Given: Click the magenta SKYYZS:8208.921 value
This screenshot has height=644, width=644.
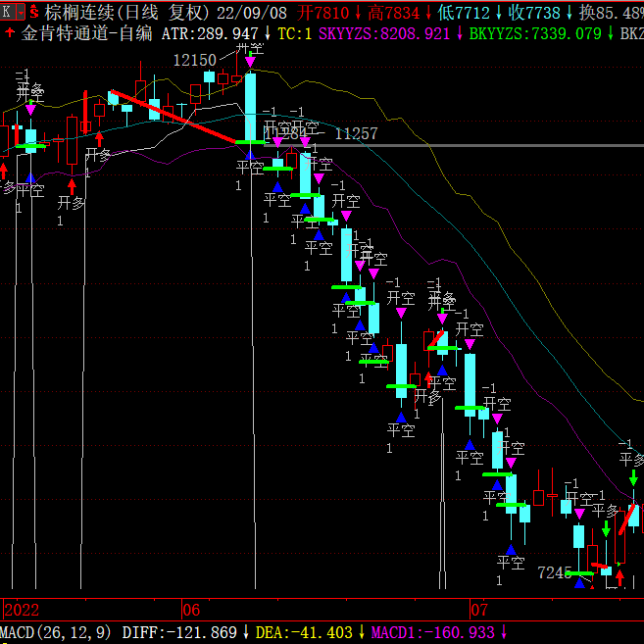Looking at the screenshot, I should pos(384,33).
